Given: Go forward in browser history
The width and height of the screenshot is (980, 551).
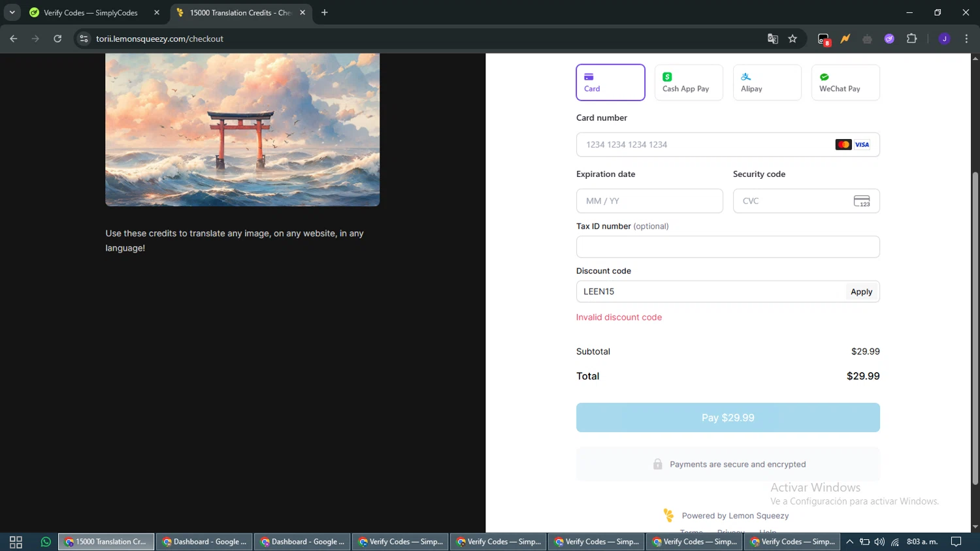Looking at the screenshot, I should [x=35, y=39].
